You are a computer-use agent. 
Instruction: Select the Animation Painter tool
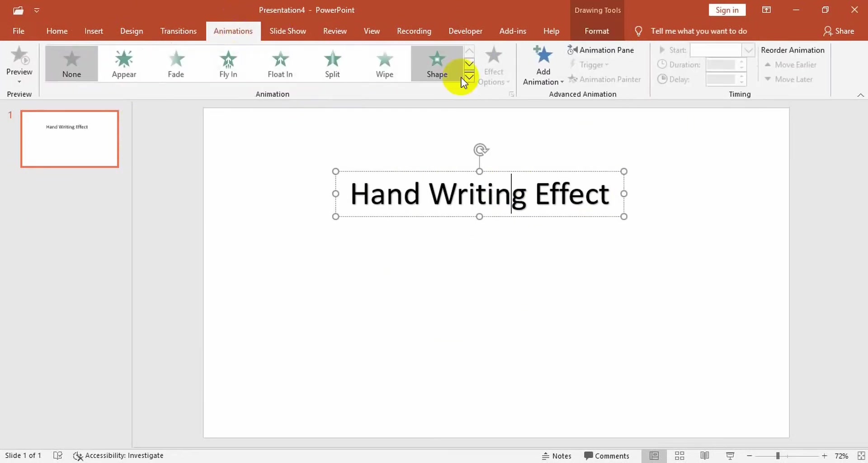(x=605, y=79)
